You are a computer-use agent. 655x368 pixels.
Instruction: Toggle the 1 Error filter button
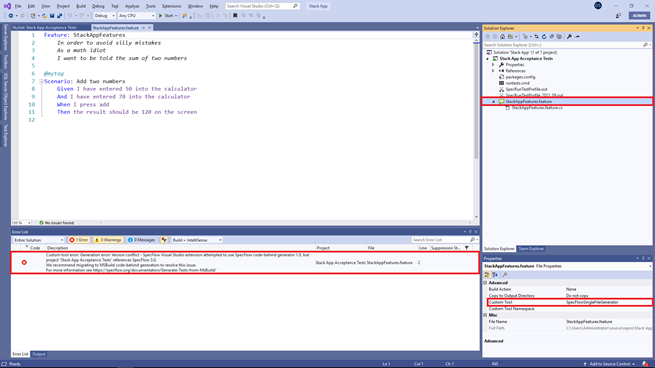[79, 240]
